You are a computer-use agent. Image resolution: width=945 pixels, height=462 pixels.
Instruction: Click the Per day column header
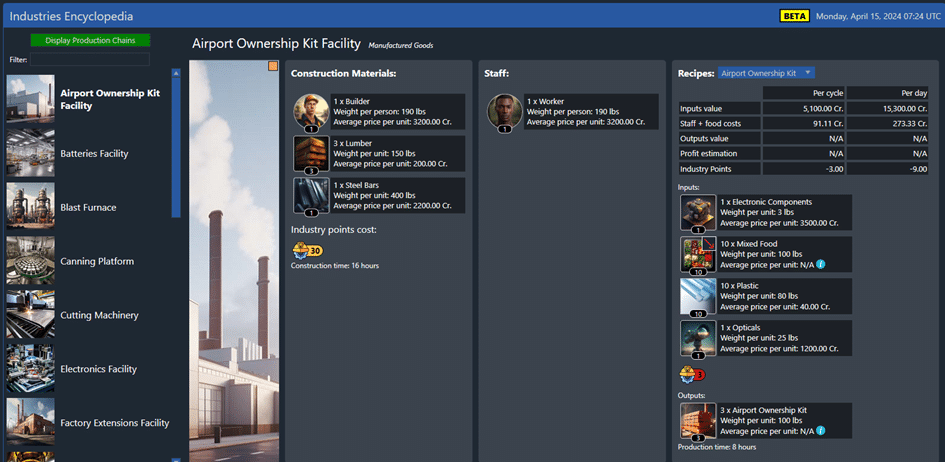pyautogui.click(x=888, y=93)
